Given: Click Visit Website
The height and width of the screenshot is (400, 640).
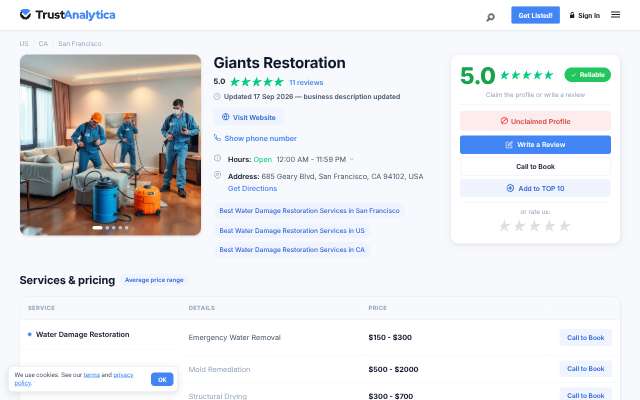Looking at the screenshot, I should coord(249,118).
